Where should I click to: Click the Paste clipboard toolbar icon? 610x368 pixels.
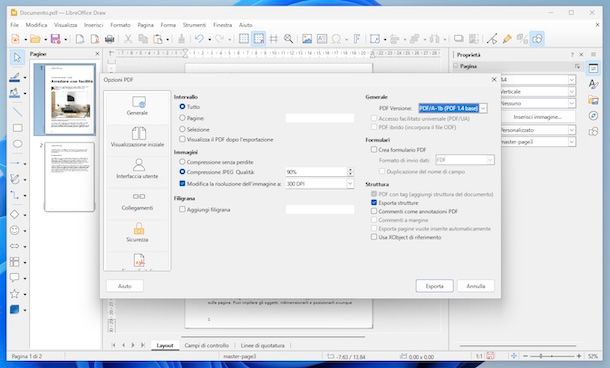[x=158, y=39]
